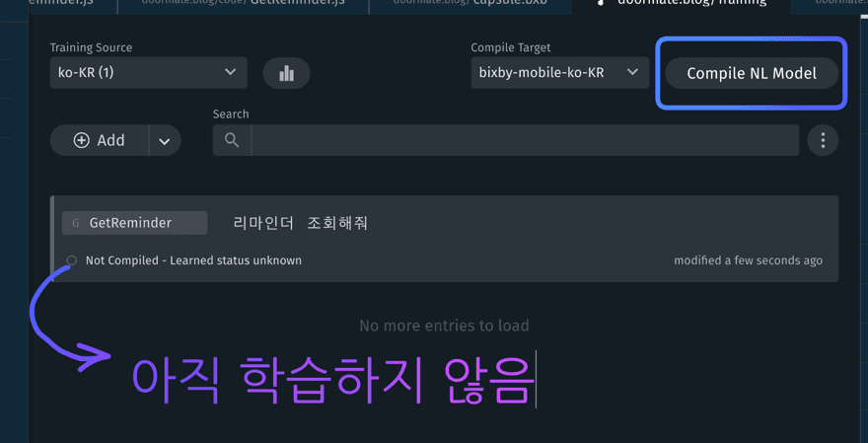Select the GetReminder goal tag
868x443 pixels.
(134, 223)
